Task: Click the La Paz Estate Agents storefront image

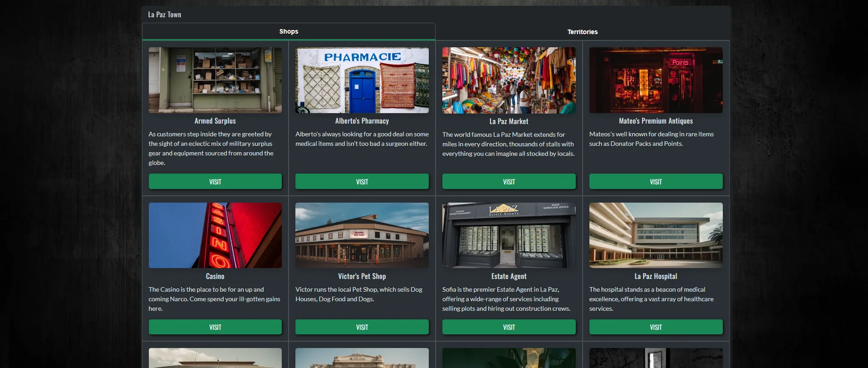Action: pos(509,235)
